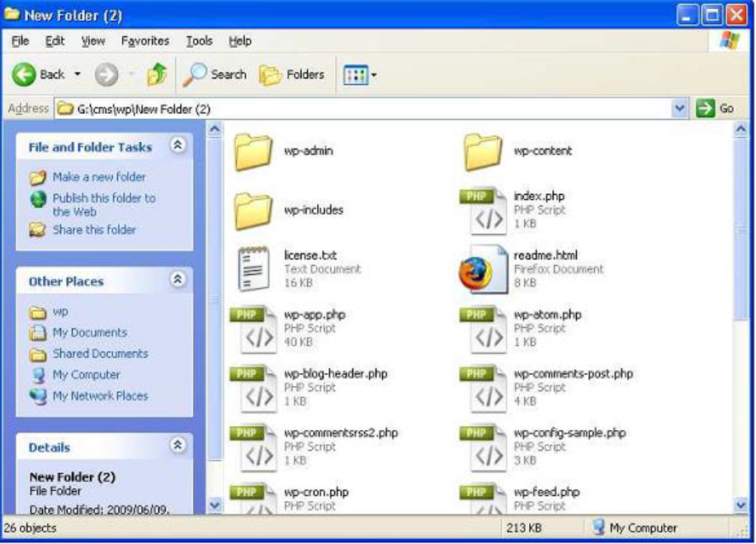
Task: Click Publish this folder to the Web
Action: tap(104, 205)
